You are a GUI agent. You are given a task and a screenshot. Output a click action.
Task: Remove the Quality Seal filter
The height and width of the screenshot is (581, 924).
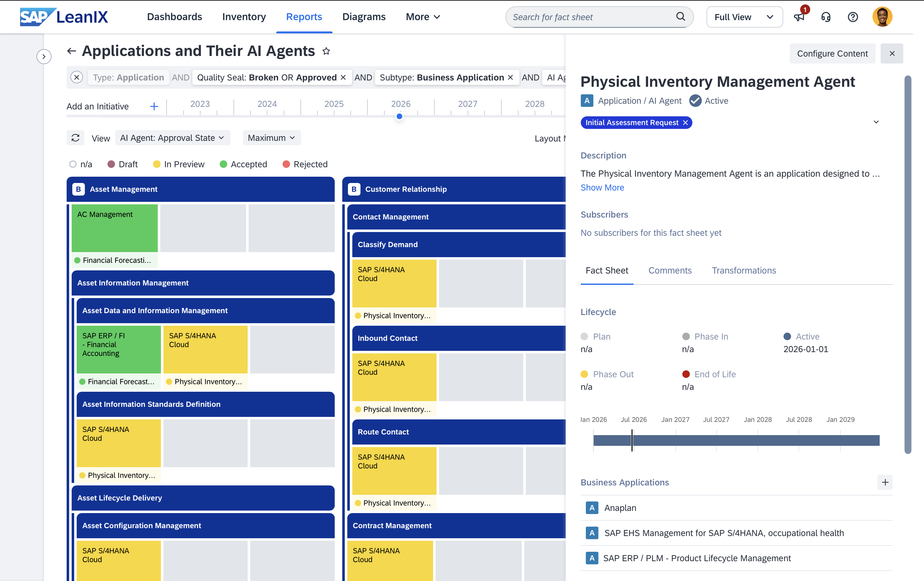(344, 78)
